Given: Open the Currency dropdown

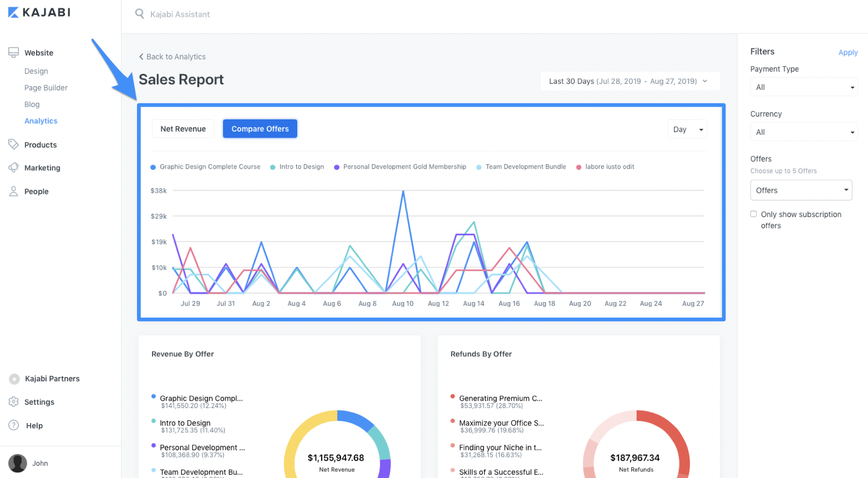Looking at the screenshot, I should pyautogui.click(x=804, y=132).
